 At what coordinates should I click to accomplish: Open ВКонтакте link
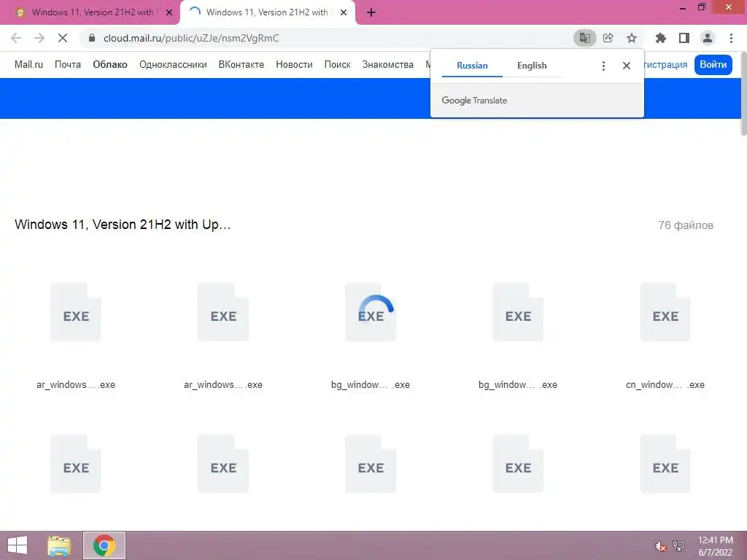tap(241, 65)
